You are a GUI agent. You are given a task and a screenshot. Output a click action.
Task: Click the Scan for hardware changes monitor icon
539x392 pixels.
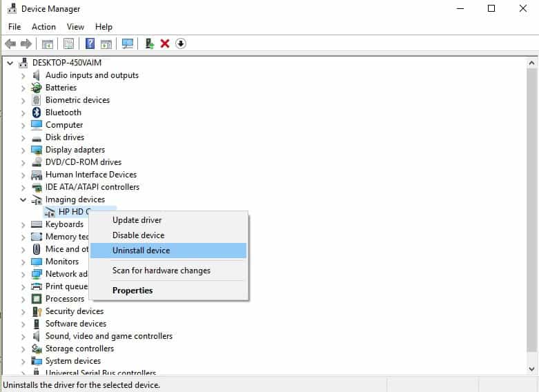(x=128, y=43)
